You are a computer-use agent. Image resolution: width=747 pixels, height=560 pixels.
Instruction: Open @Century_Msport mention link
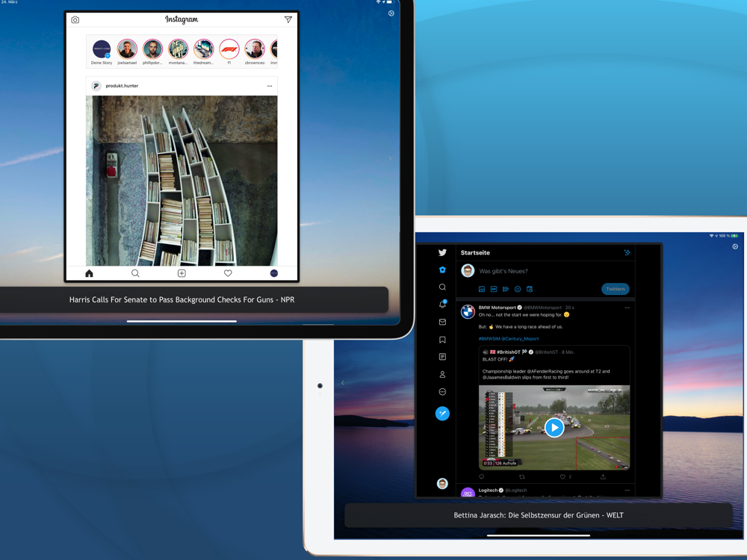(520, 338)
